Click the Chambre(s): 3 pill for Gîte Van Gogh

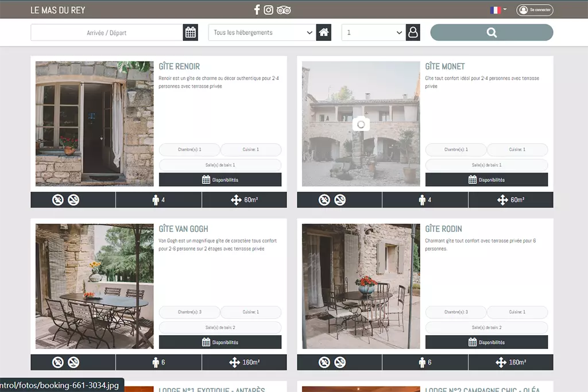pos(189,312)
